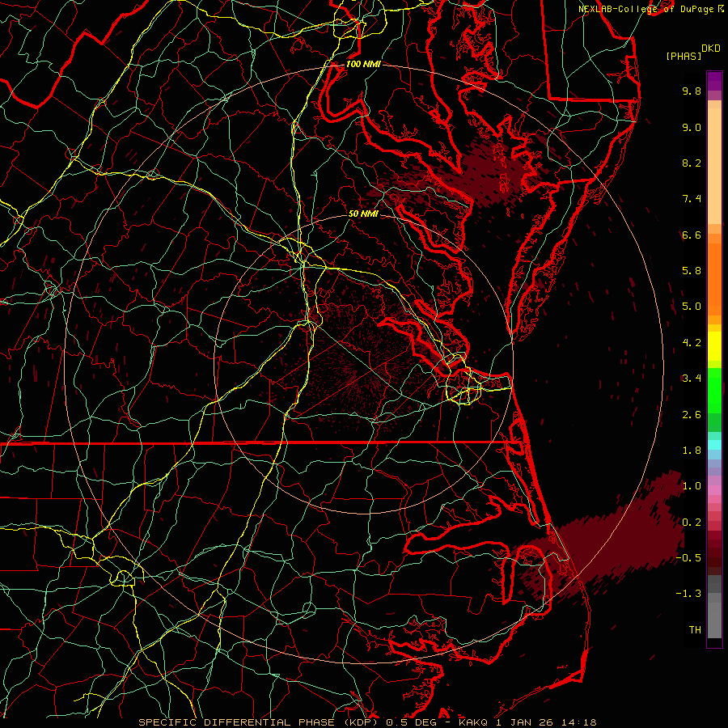This screenshot has width=728, height=728.
Task: Click the "(KDP)" abbreviation in the caption
Action: [362, 722]
